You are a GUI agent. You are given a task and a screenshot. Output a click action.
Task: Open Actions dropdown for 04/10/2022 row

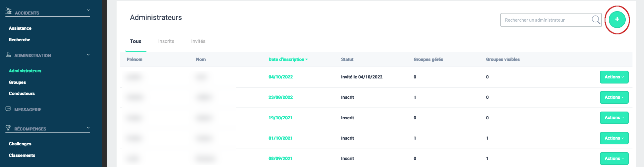(x=614, y=77)
